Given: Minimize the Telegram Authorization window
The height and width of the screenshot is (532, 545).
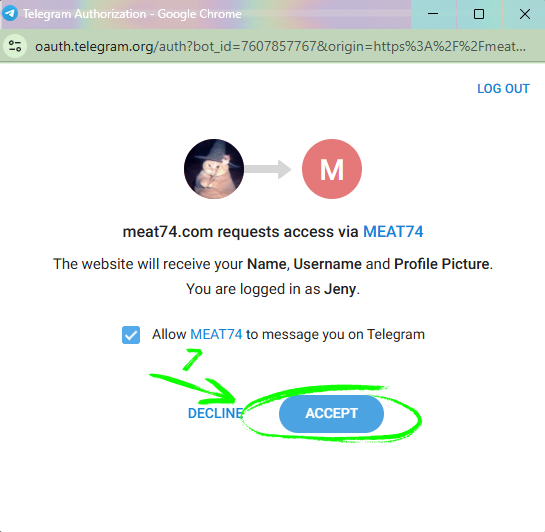Looking at the screenshot, I should click(433, 14).
